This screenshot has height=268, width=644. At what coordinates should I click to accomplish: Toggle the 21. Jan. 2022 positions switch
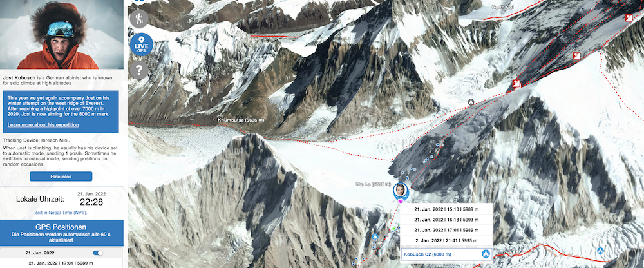click(98, 253)
